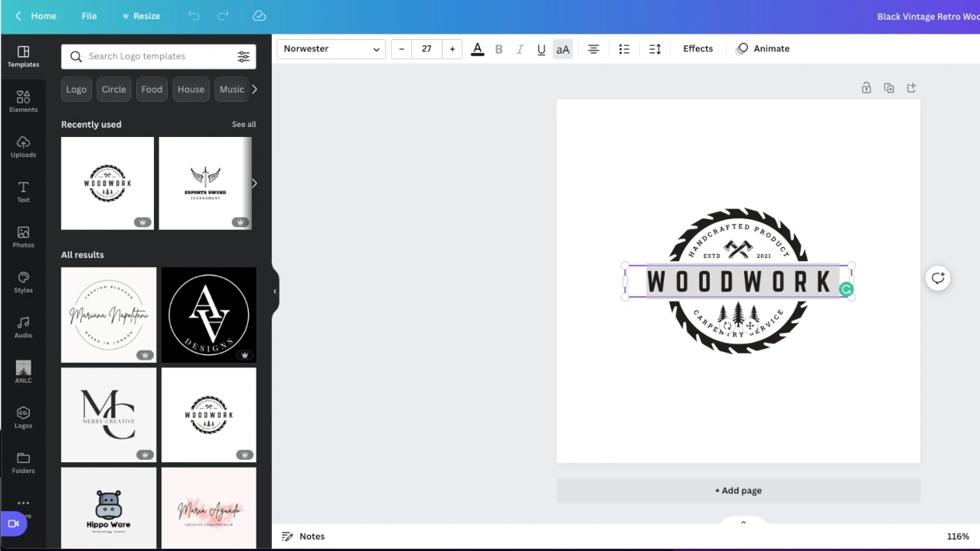The image size is (980, 551).
Task: Open template search filter options
Action: [x=243, y=56]
